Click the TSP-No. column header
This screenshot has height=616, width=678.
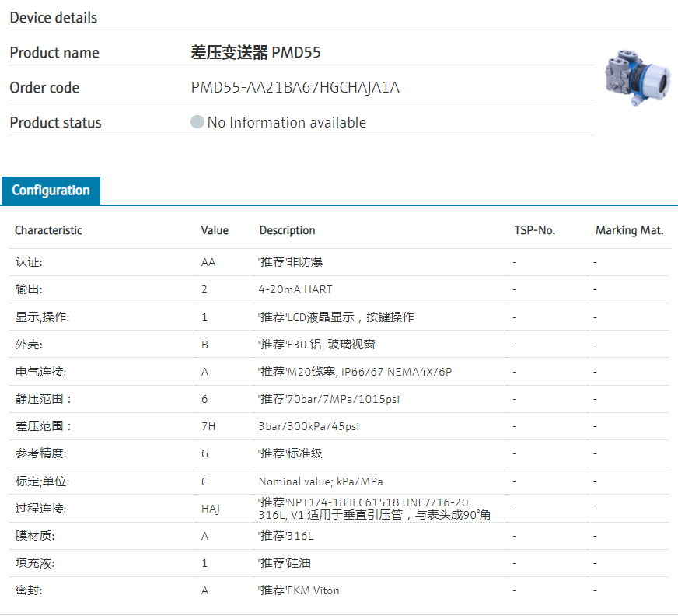coord(534,230)
